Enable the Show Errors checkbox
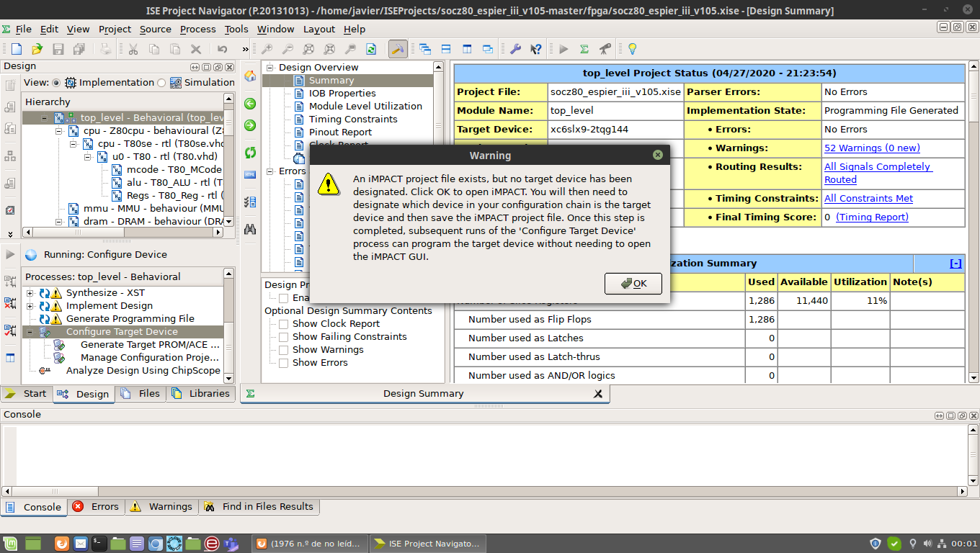 (x=283, y=363)
